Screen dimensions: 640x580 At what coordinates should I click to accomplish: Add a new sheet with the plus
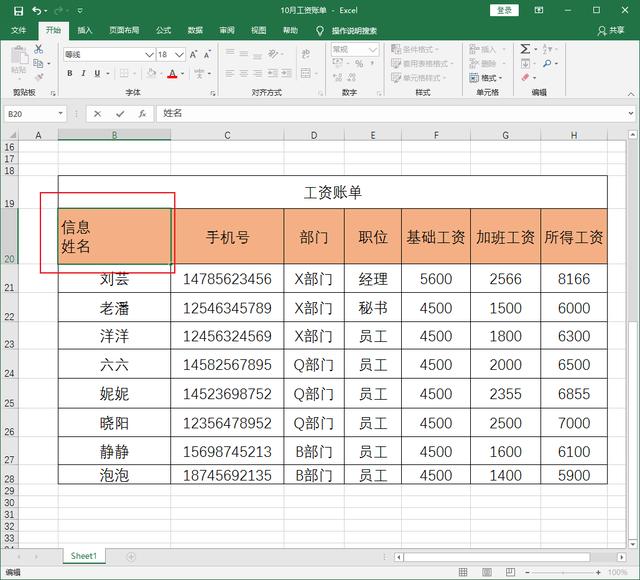[x=131, y=557]
